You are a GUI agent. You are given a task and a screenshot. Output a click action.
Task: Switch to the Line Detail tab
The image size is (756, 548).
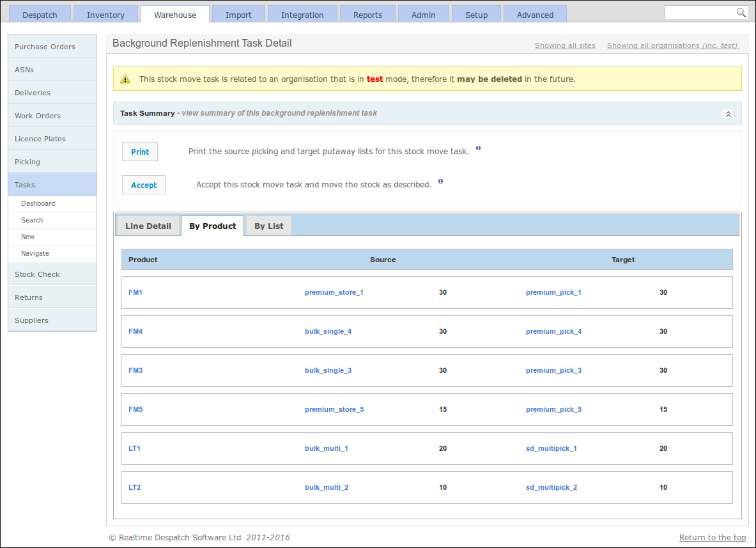148,226
